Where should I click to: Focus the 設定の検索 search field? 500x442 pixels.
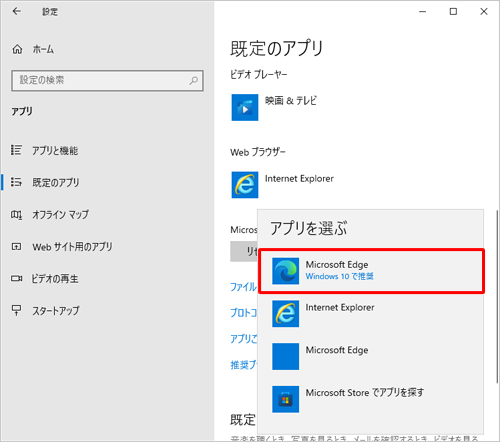107,80
